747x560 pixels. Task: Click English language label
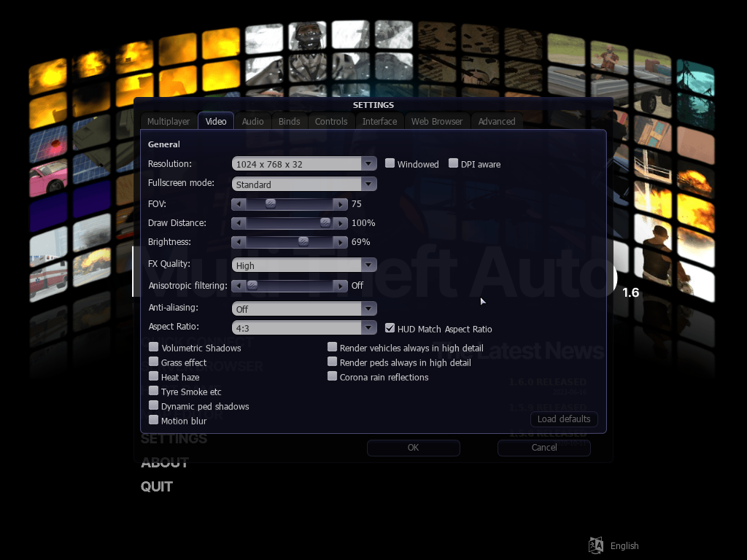(x=624, y=545)
